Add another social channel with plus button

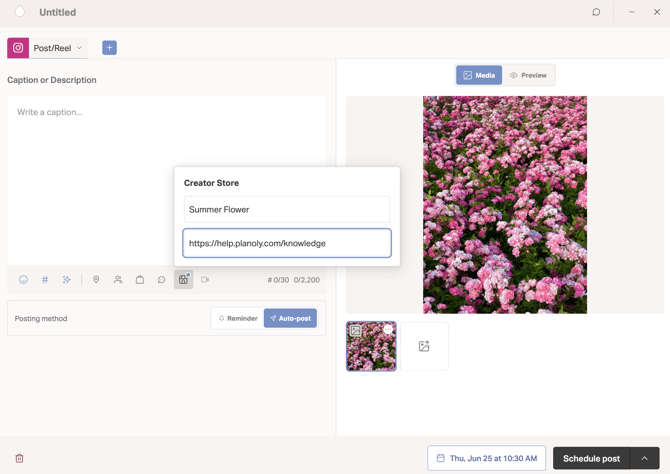[x=109, y=48]
